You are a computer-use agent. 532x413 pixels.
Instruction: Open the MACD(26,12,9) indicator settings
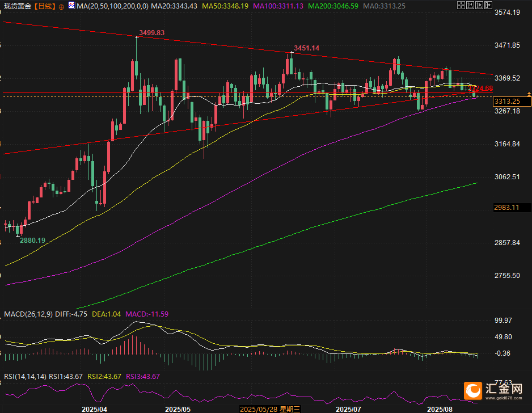[28, 314]
